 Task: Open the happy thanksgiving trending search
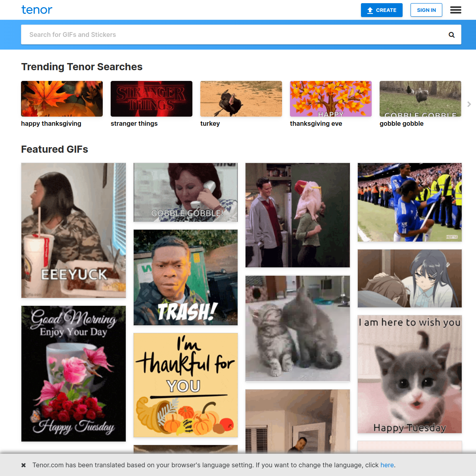click(x=62, y=104)
